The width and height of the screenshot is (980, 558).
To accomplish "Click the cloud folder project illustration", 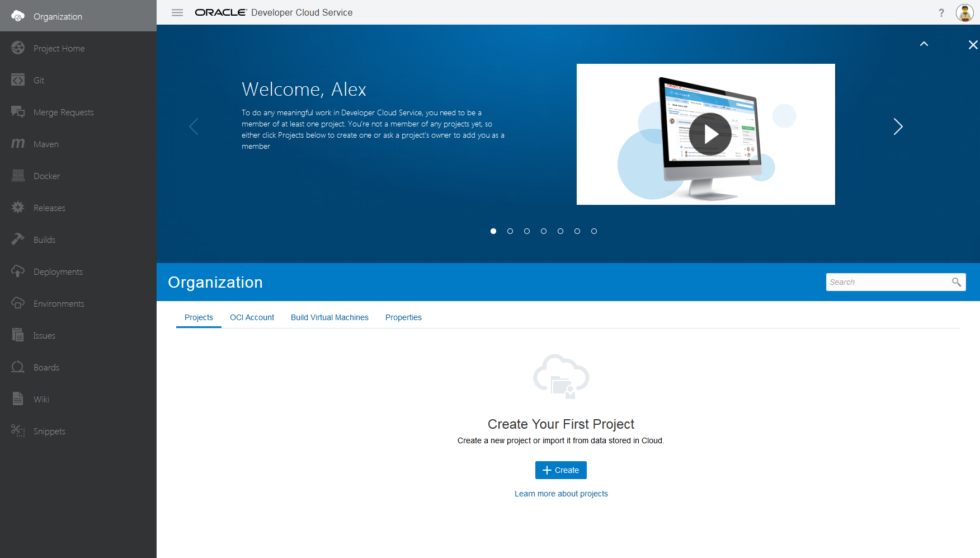I will coord(561,377).
